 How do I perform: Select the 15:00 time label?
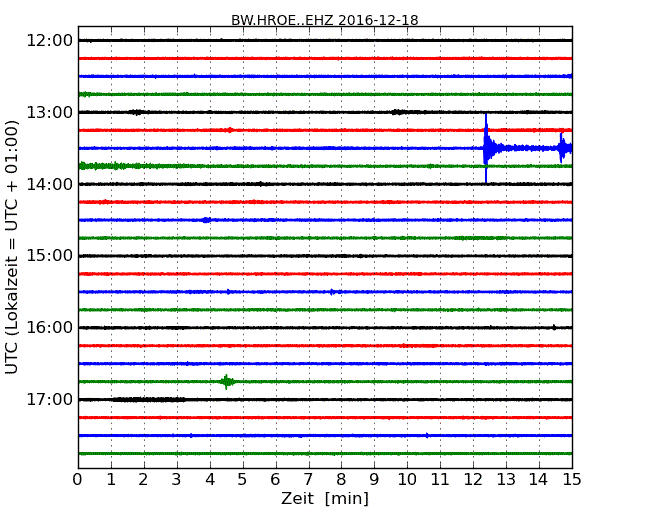[49, 256]
